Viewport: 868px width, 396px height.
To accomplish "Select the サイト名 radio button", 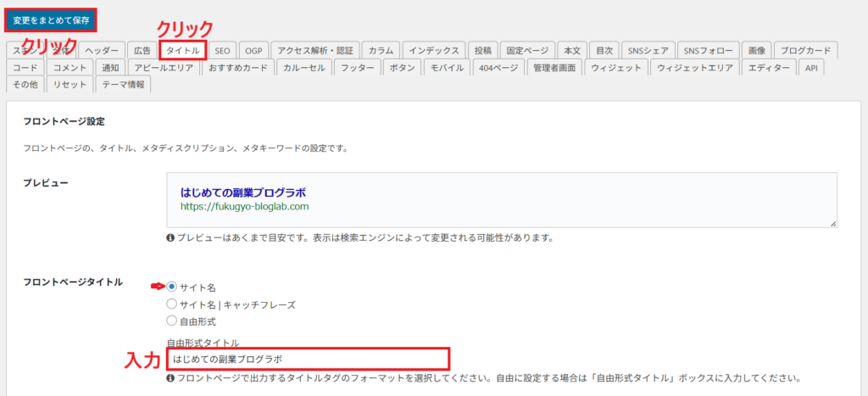I will (x=172, y=287).
